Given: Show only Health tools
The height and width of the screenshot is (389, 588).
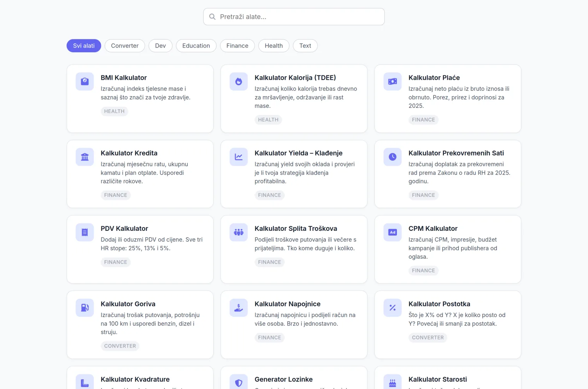Looking at the screenshot, I should pos(274,46).
